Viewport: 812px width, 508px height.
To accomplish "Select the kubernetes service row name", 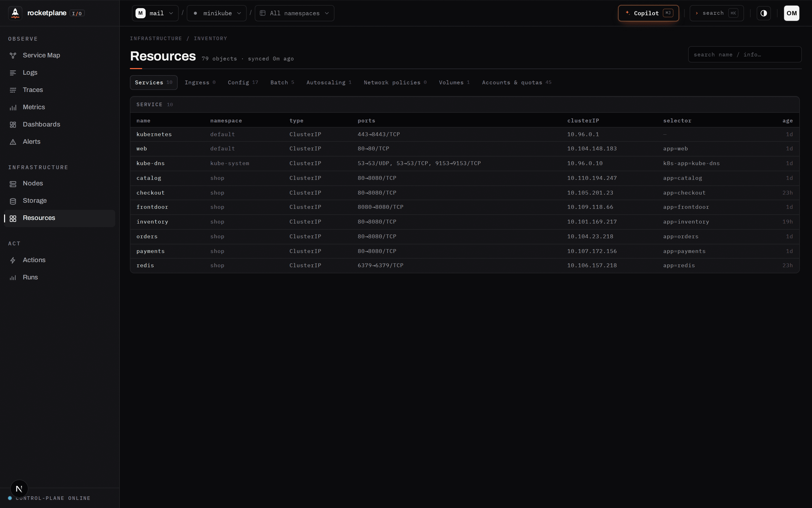I will point(154,134).
